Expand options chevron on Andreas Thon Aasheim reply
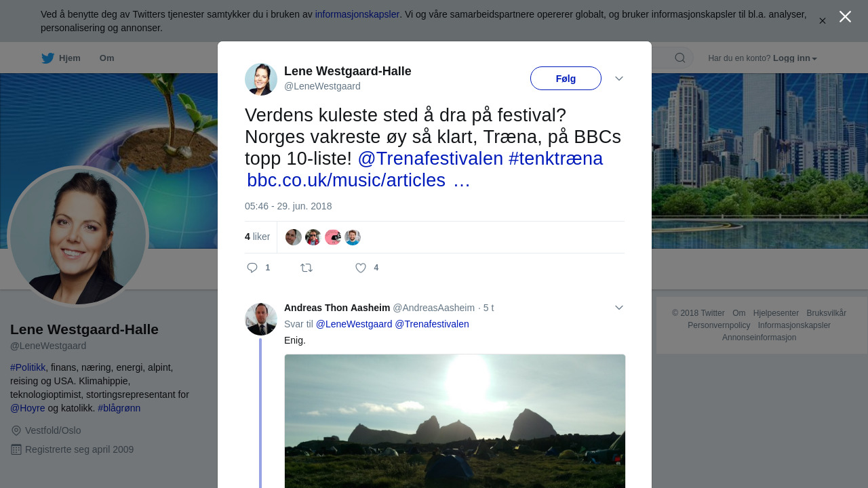 [x=619, y=308]
